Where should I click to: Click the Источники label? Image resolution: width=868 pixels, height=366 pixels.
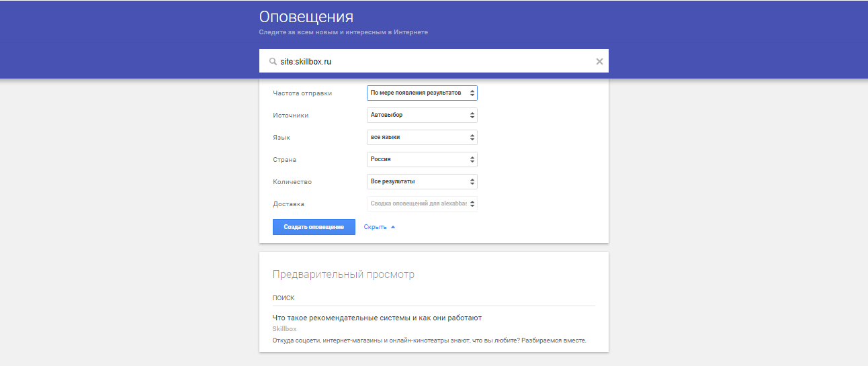(x=291, y=116)
